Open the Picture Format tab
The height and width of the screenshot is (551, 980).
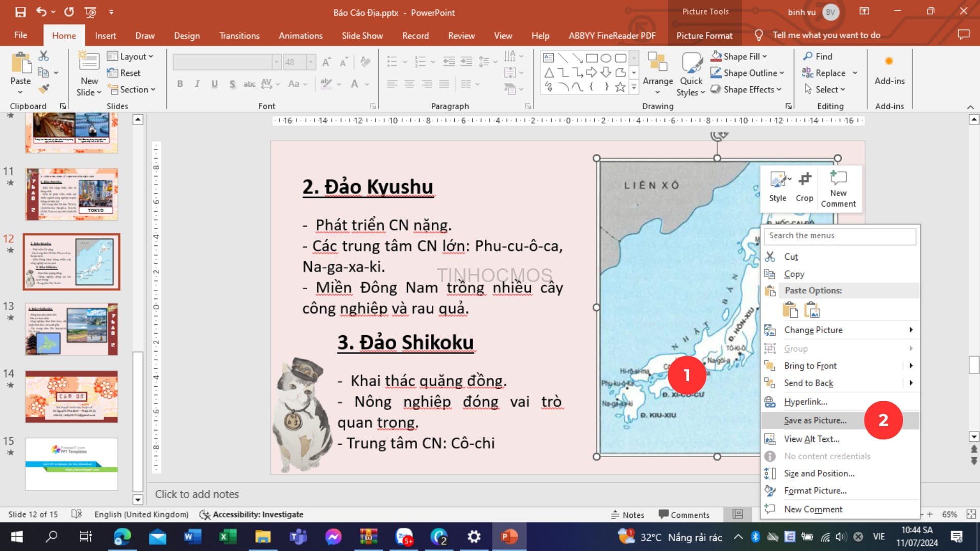coord(704,36)
